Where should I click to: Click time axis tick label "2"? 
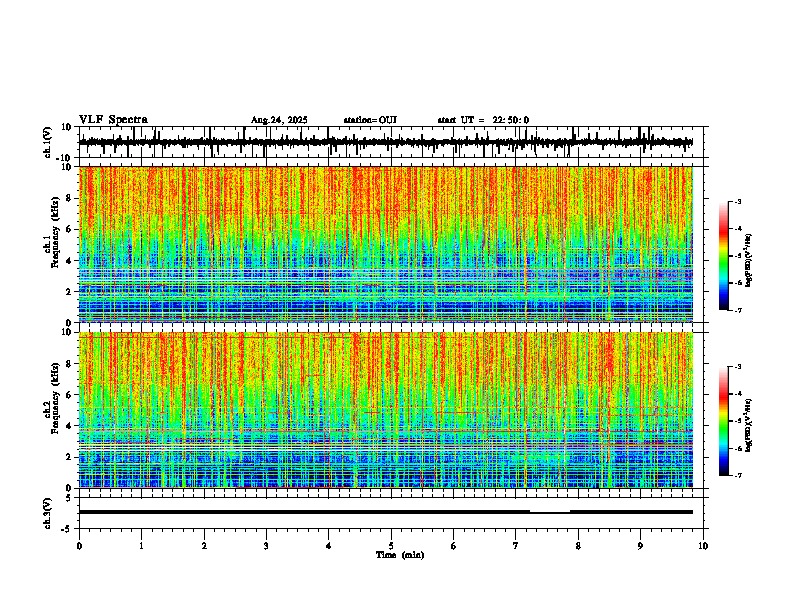tap(204, 546)
